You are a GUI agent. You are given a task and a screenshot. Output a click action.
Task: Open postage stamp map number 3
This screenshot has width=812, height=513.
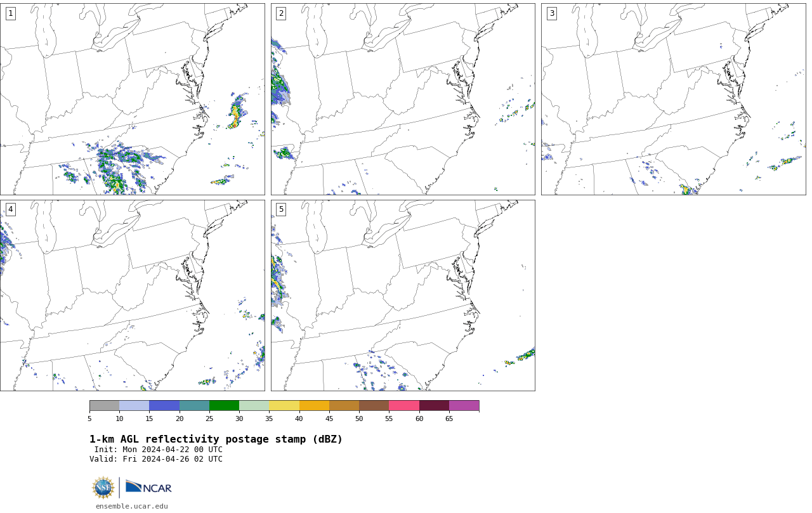click(673, 99)
